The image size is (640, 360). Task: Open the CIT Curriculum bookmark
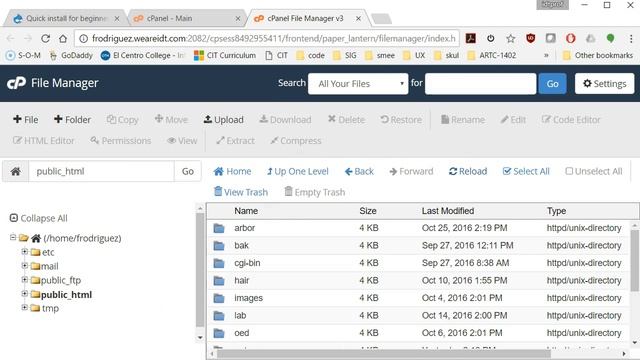pos(225,55)
